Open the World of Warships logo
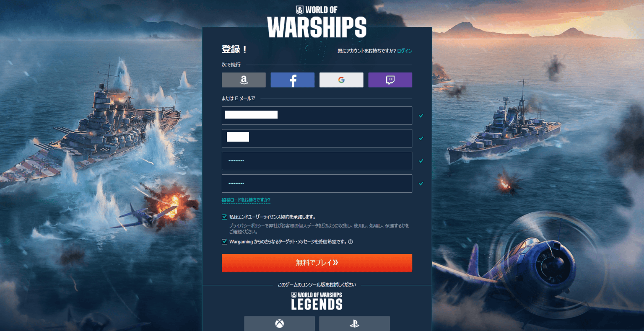This screenshot has width=644, height=331. coord(317,22)
